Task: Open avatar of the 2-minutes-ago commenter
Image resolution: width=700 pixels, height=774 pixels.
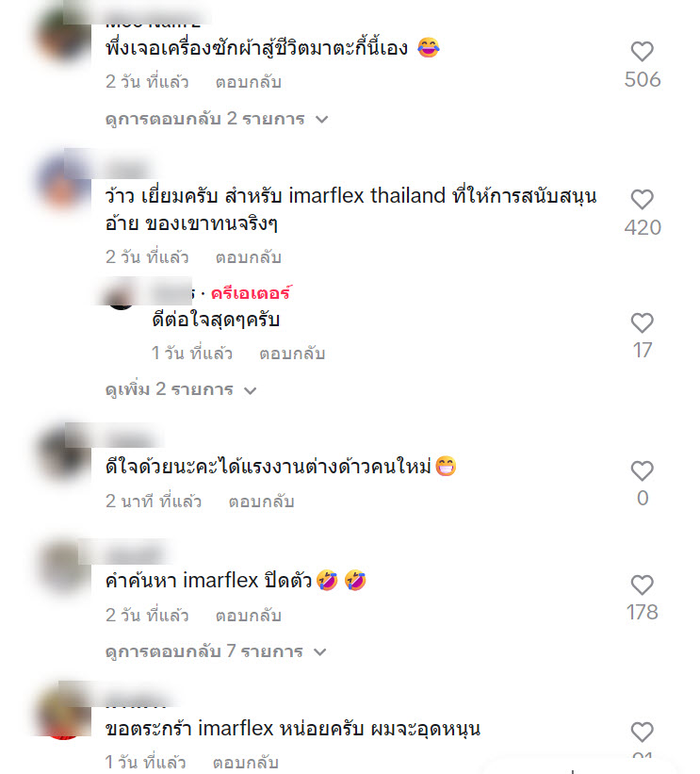Action: click(x=64, y=454)
